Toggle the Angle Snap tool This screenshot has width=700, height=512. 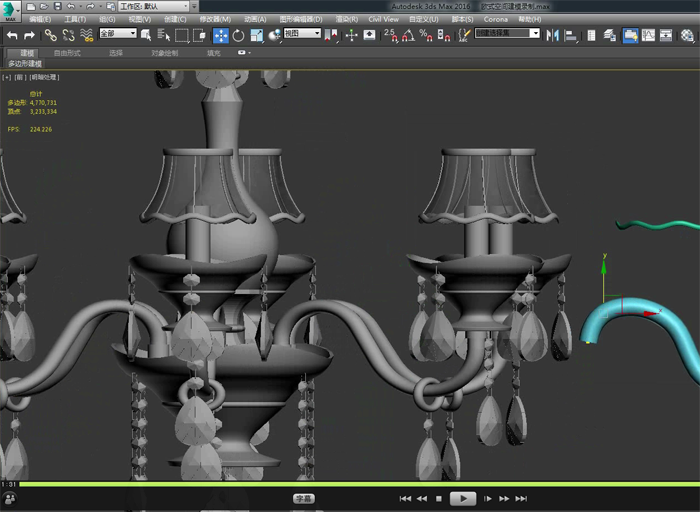408,35
